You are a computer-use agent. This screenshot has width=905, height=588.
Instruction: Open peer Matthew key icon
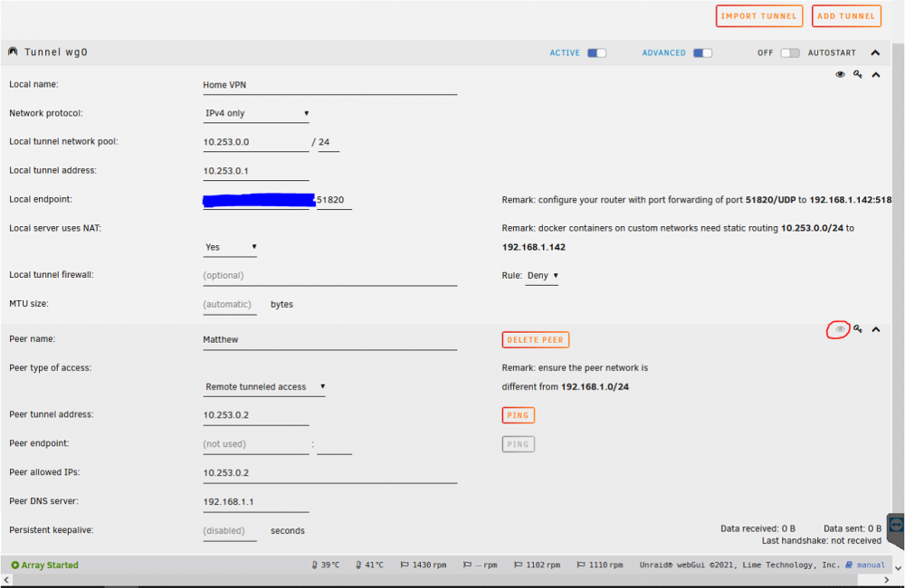pyautogui.click(x=858, y=329)
